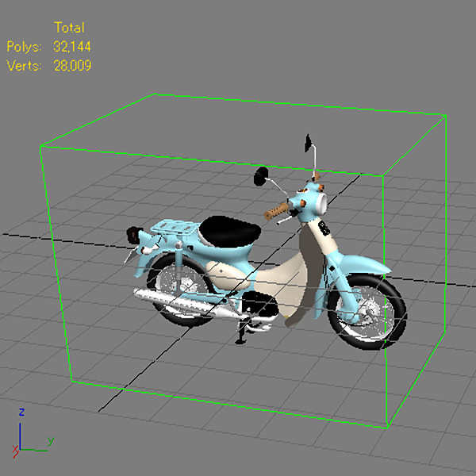
Task: Select the motorcycle's round headlight
Action: 321,203
